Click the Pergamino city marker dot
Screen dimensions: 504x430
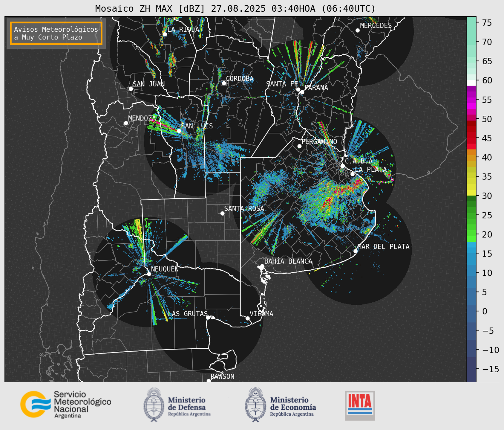pos(299,146)
